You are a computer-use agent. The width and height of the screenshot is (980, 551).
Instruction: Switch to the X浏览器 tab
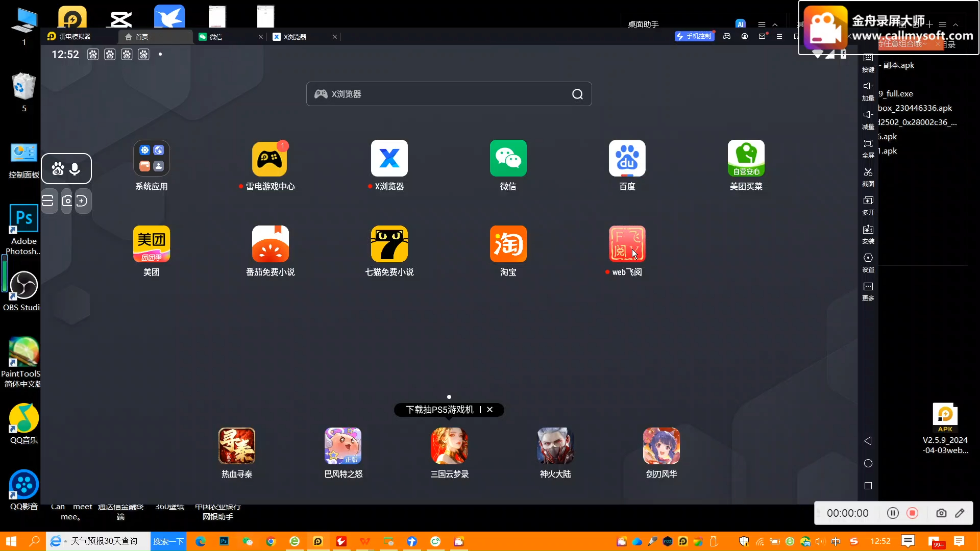coord(304,37)
